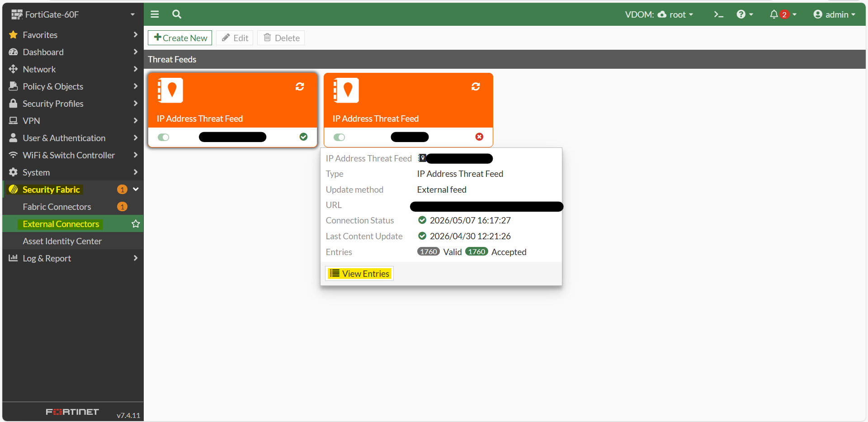The width and height of the screenshot is (868, 422).
Task: Click the 1760 Valid entries badge
Action: tap(429, 252)
